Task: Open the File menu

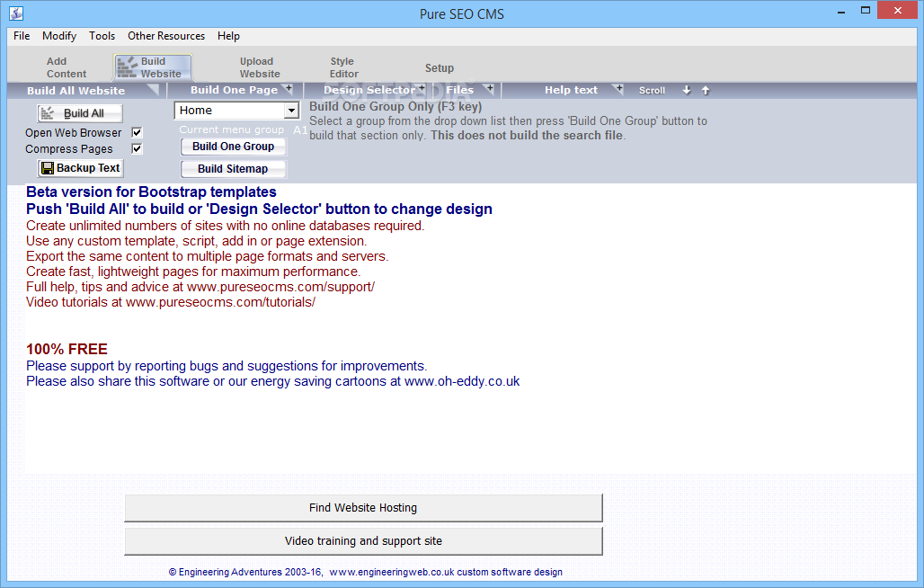Action: point(22,36)
